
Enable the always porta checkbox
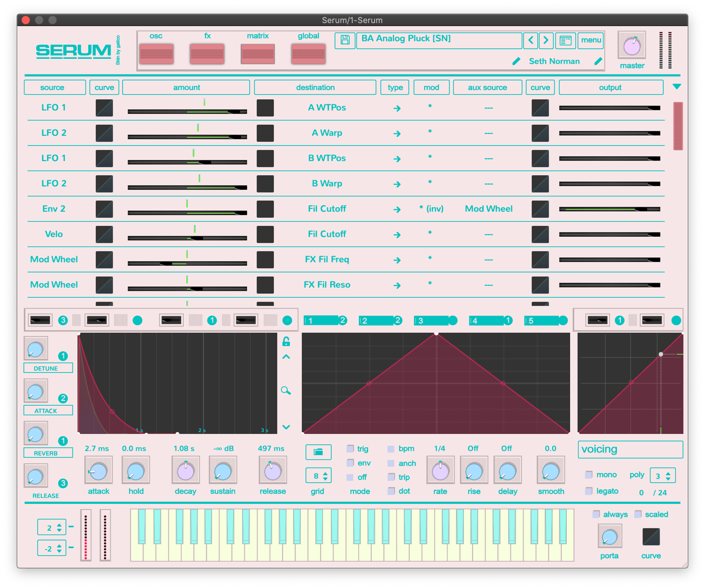pyautogui.click(x=596, y=514)
